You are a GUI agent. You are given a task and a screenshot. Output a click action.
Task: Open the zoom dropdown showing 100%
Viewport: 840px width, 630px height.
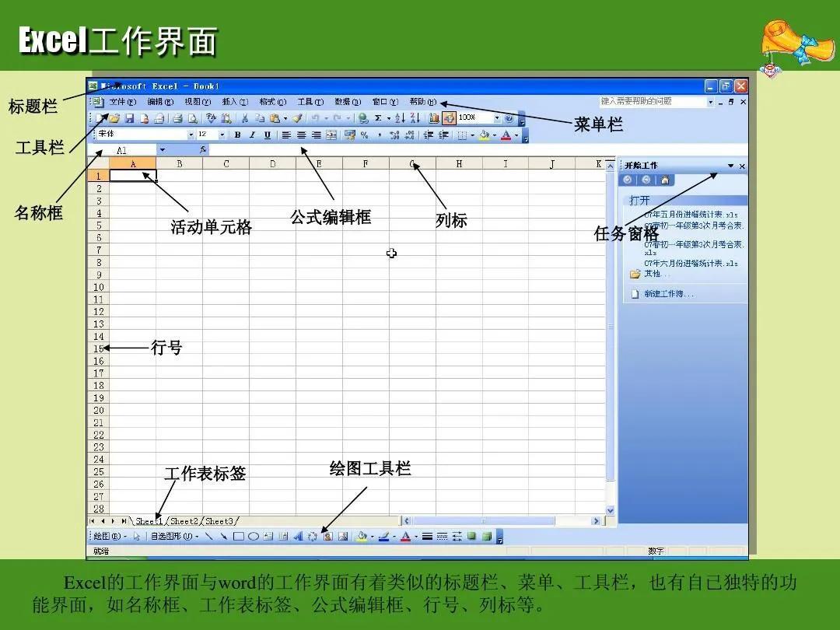(497, 118)
